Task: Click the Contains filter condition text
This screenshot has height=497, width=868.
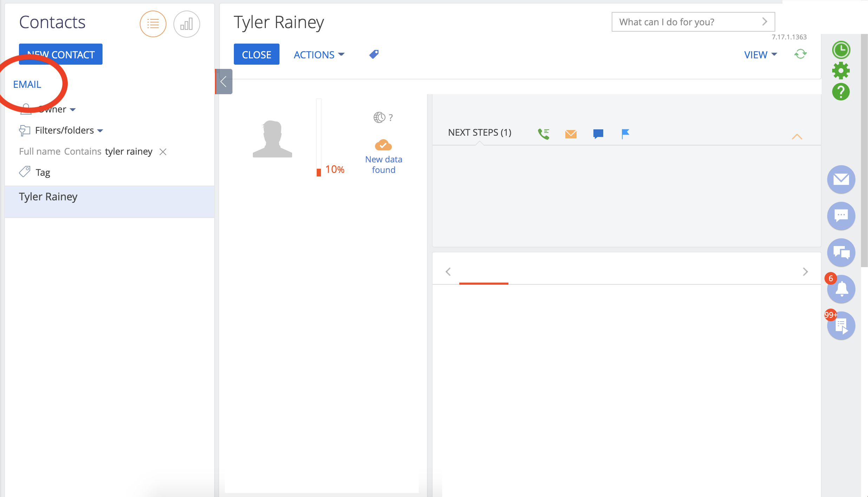Action: [x=83, y=151]
